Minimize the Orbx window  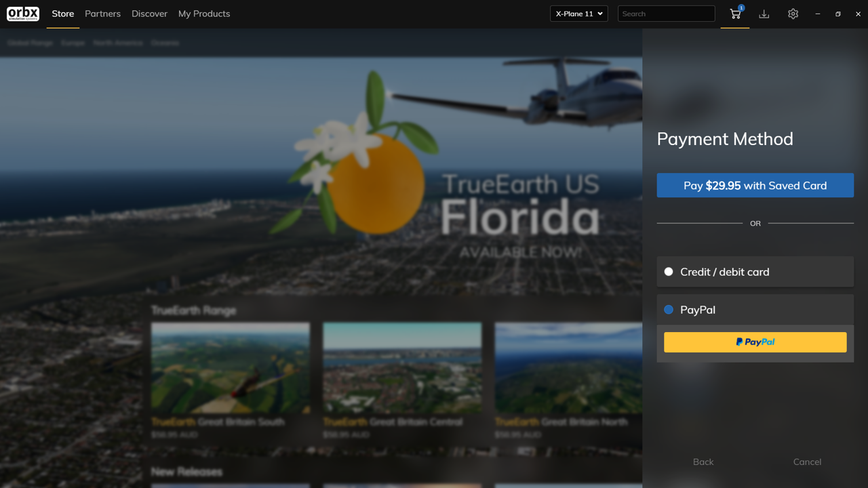(818, 14)
